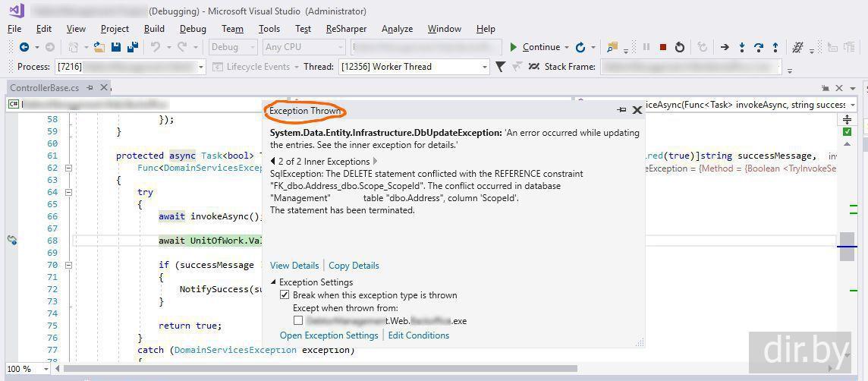Image resolution: width=868 pixels, height=381 pixels.
Task: Click the flag filter threads icon
Action: pos(500,67)
